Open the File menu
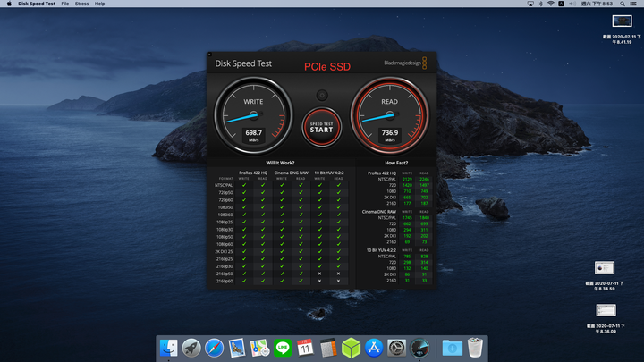Viewport: 644px width, 362px height. tap(65, 4)
